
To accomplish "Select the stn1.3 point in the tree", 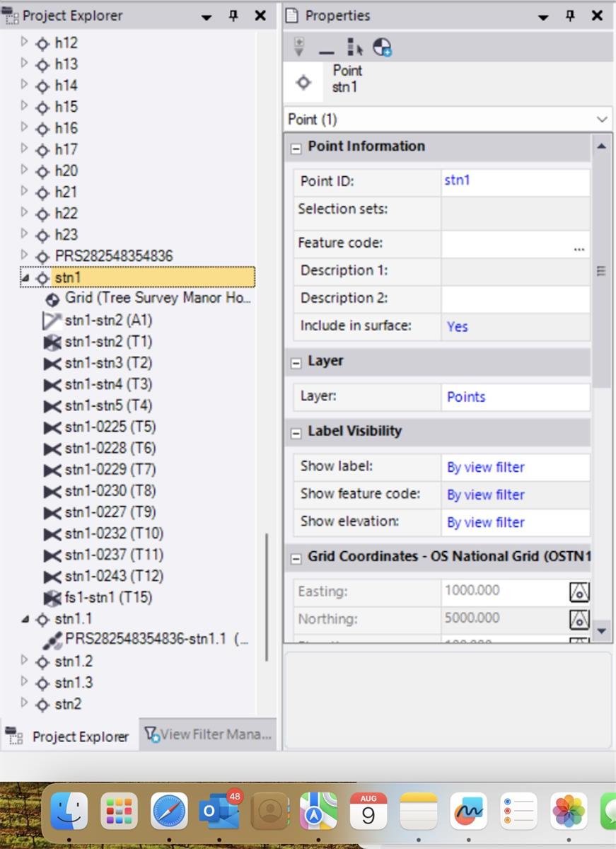I will 74,683.
